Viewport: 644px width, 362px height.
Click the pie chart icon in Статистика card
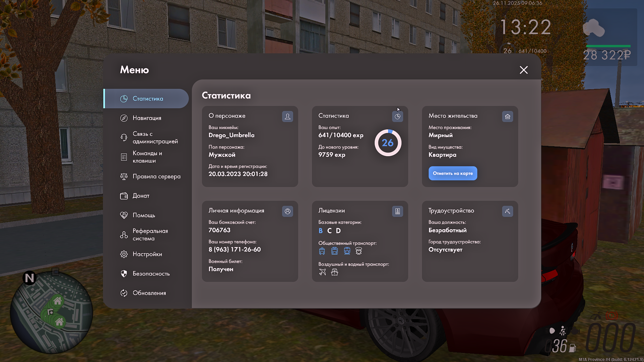pos(397,116)
